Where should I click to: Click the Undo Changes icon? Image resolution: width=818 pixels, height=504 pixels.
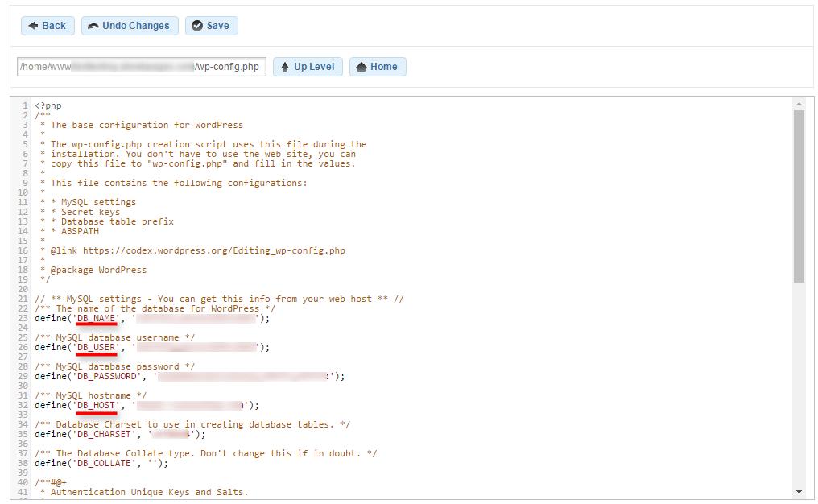93,26
